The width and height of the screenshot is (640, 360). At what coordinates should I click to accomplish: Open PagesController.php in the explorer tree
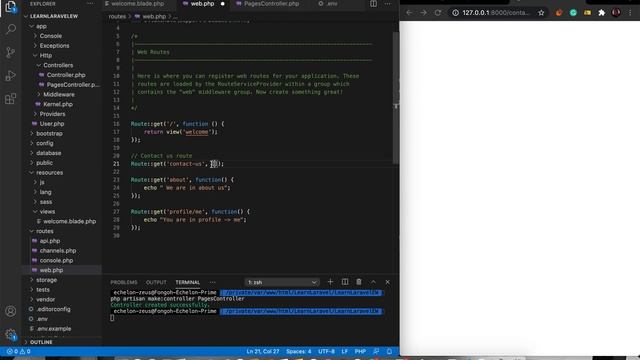[x=73, y=85]
